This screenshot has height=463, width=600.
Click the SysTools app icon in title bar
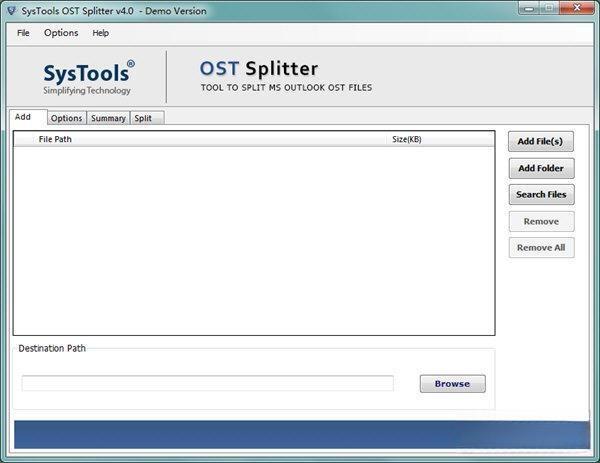12,10
